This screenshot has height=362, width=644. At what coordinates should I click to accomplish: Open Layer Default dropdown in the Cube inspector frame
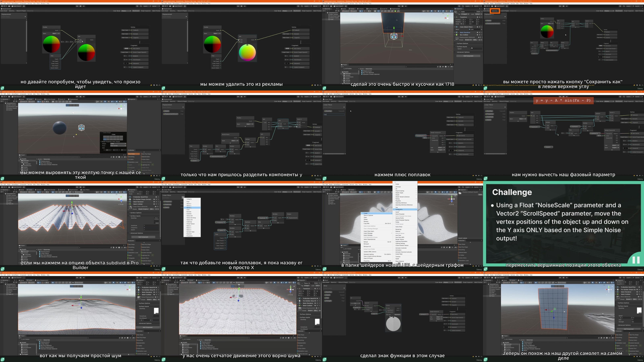click(x=479, y=14)
